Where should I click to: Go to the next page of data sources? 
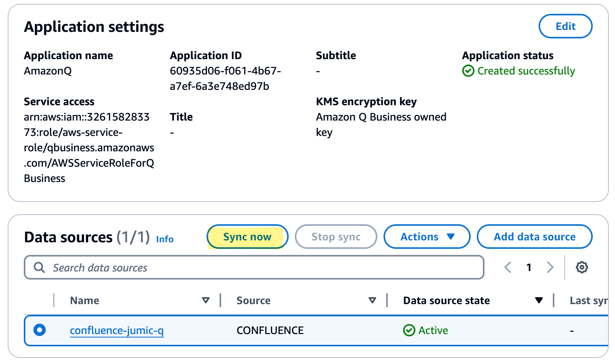tap(550, 267)
